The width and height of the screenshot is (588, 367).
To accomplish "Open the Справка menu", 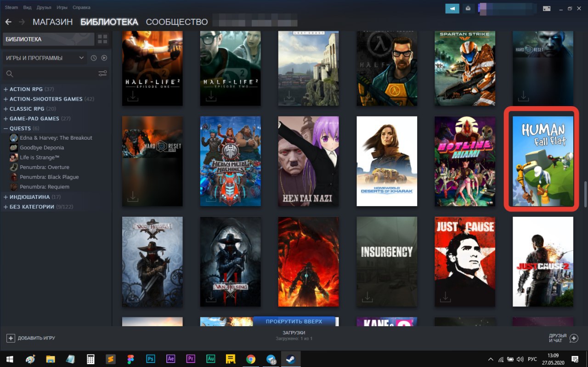I will click(81, 8).
